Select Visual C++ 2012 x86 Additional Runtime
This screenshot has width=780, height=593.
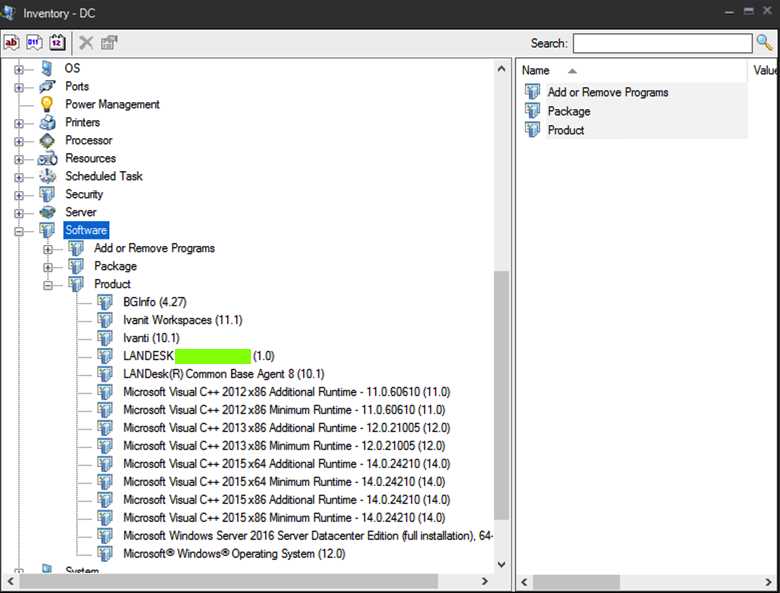pos(287,392)
